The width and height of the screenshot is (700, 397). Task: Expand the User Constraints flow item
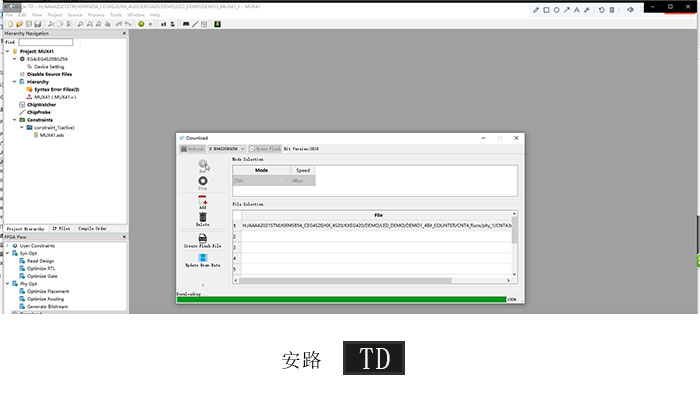8,246
